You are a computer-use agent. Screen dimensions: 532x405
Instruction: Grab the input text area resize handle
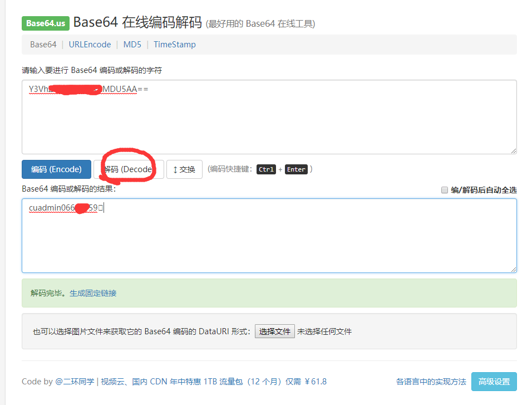(x=513, y=150)
